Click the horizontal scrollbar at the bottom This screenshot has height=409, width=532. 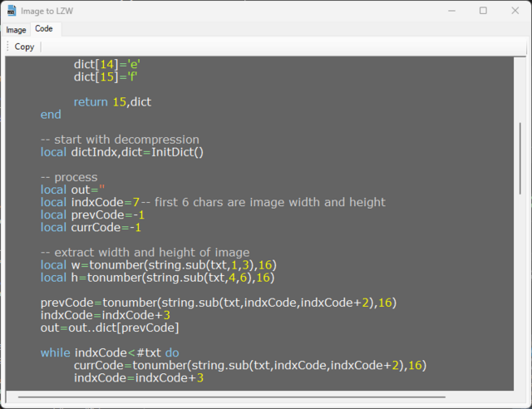pos(232,397)
